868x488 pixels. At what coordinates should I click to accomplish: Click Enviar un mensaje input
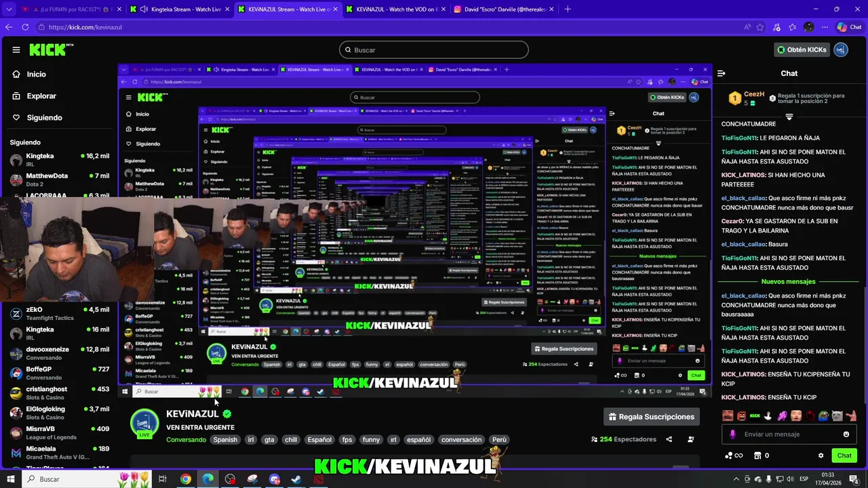(x=789, y=434)
